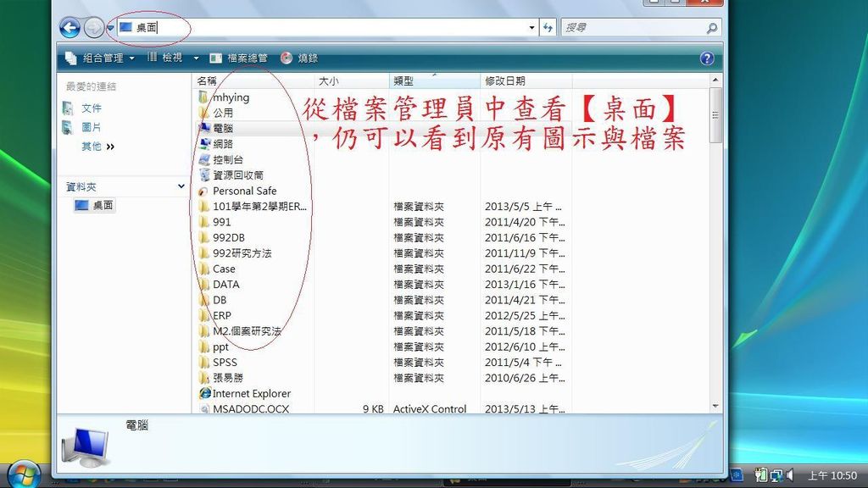
Task: Click the greyed Forward arrow button
Action: pos(94,28)
